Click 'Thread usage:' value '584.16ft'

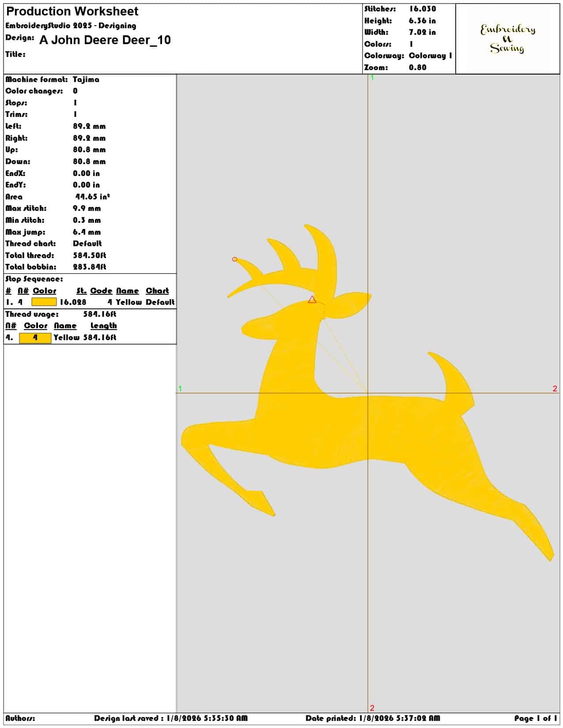click(x=100, y=314)
